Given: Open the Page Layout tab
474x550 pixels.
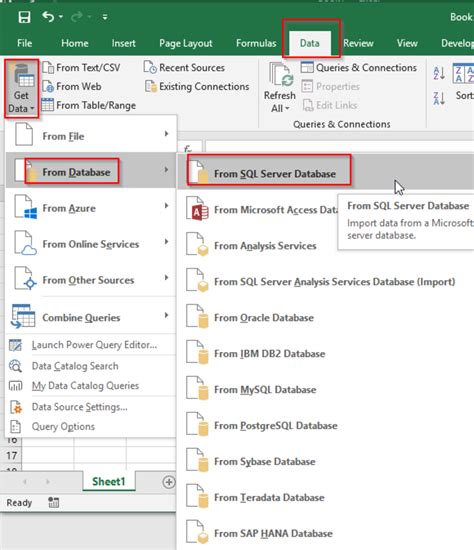Looking at the screenshot, I should pos(186,43).
